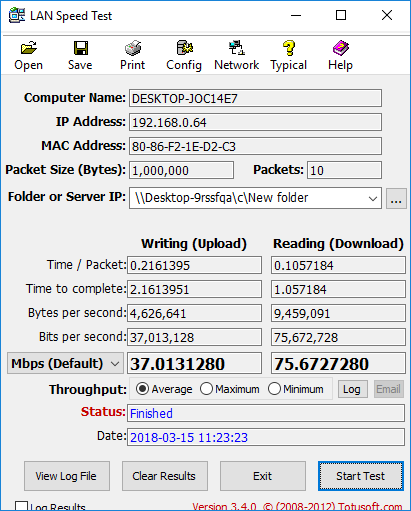Open the Help book icon
Image resolution: width=411 pixels, height=511 pixels.
(340, 48)
